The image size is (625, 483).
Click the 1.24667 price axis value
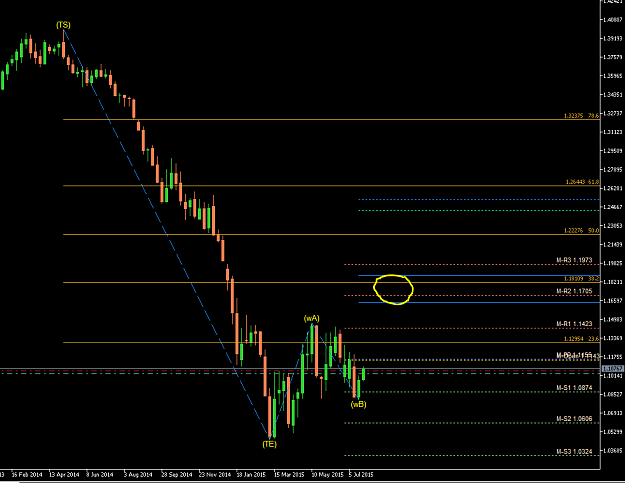613,207
